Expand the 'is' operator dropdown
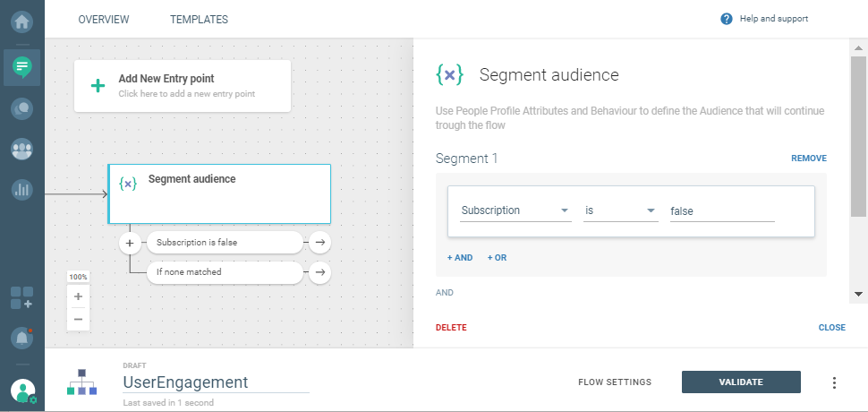The width and height of the screenshot is (868, 412). [621, 211]
